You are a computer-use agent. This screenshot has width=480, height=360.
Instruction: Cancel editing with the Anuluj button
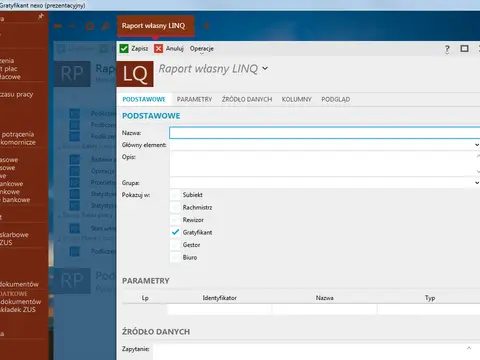point(169,49)
